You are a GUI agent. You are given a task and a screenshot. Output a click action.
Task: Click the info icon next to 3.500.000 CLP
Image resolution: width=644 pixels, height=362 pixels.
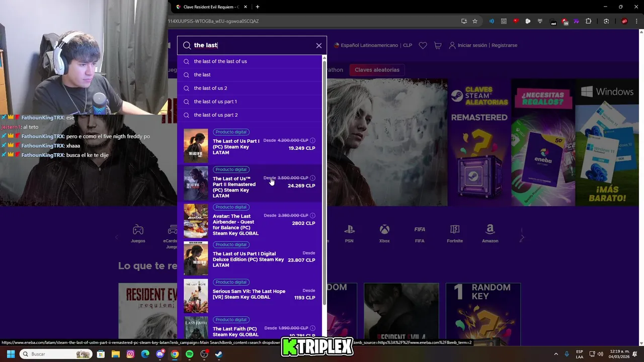click(312, 178)
